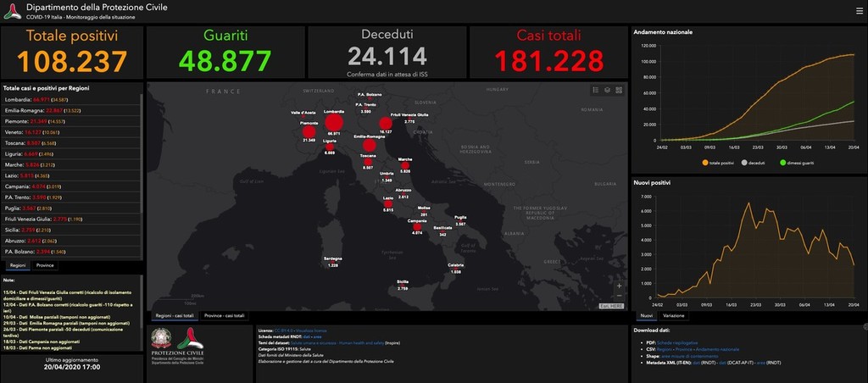Screen dimensions: 868x383
Task: Click the Sicilia red dot on map
Action: tap(403, 286)
